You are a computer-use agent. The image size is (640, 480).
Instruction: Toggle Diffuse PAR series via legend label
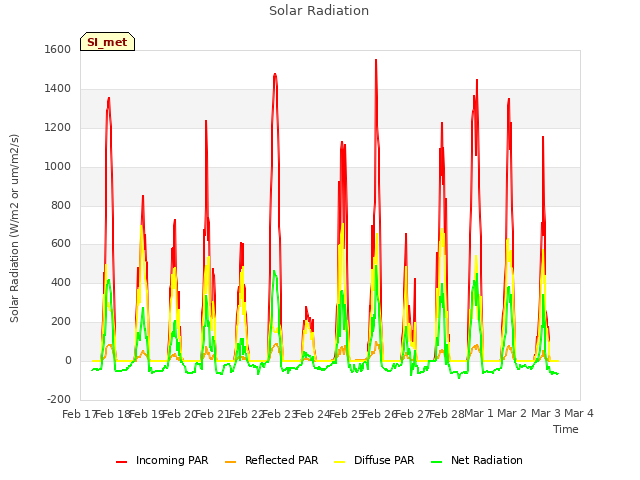[384, 460]
